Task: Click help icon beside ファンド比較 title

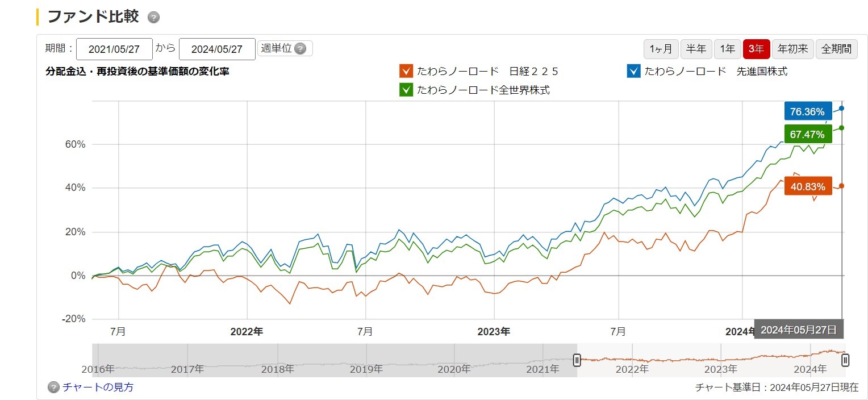Action: click(153, 18)
